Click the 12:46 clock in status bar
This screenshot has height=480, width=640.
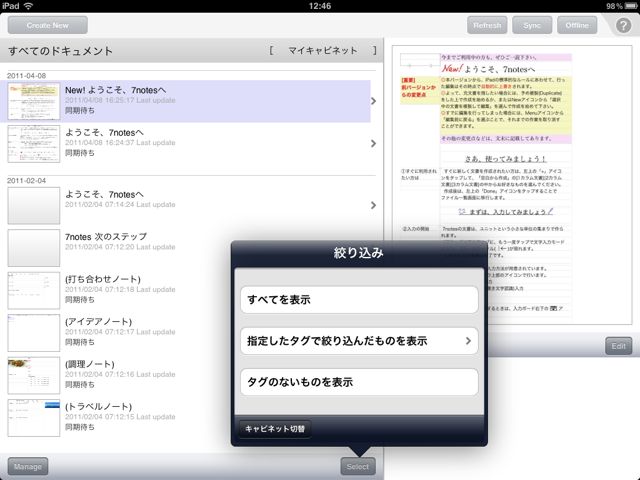pyautogui.click(x=320, y=6)
